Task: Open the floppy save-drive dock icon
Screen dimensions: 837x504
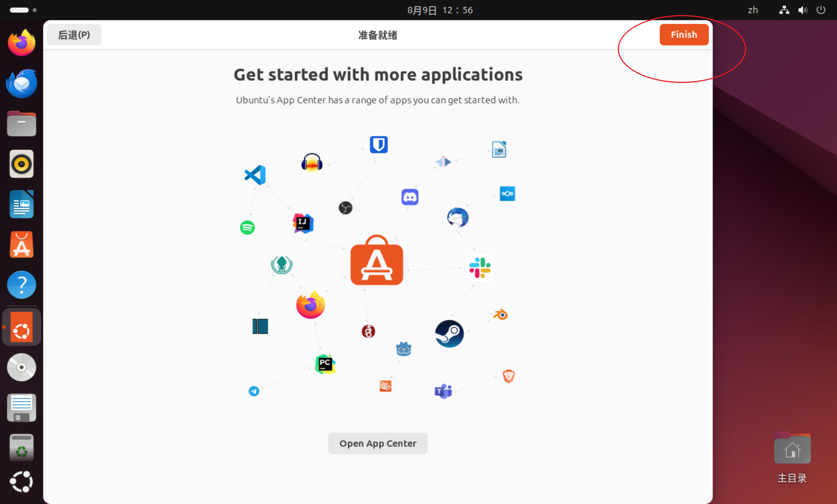Action: pyautogui.click(x=21, y=408)
